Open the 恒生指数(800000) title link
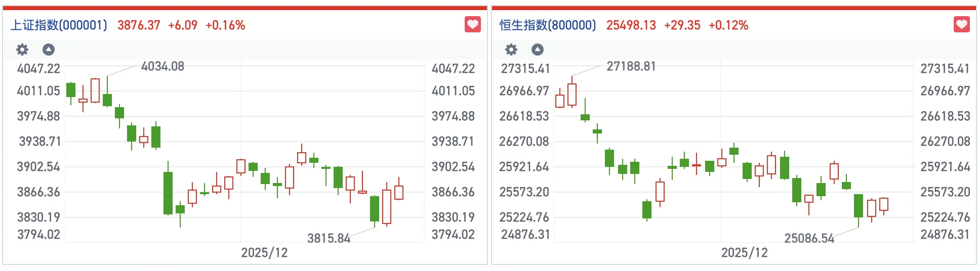This screenshot has height=271, width=980. 548,25
